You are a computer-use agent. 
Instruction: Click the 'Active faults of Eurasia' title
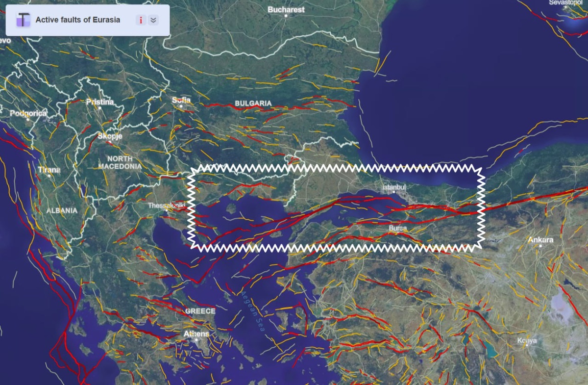77,20
